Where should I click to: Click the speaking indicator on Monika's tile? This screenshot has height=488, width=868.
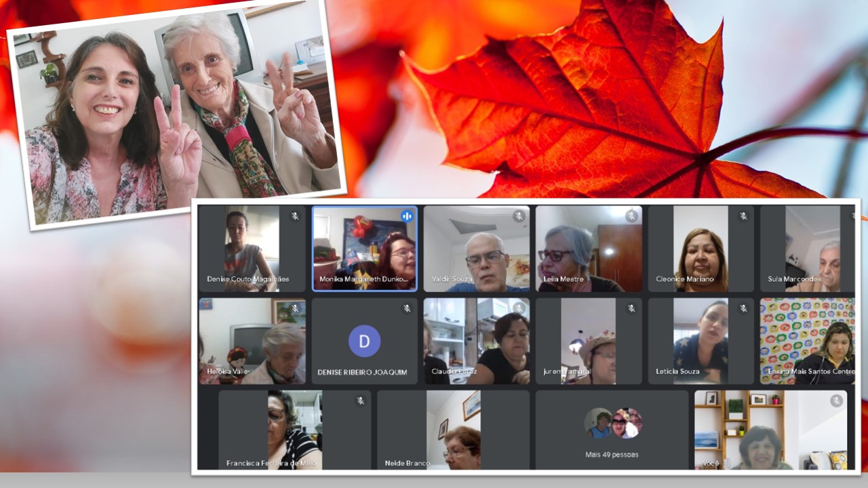coord(407,216)
